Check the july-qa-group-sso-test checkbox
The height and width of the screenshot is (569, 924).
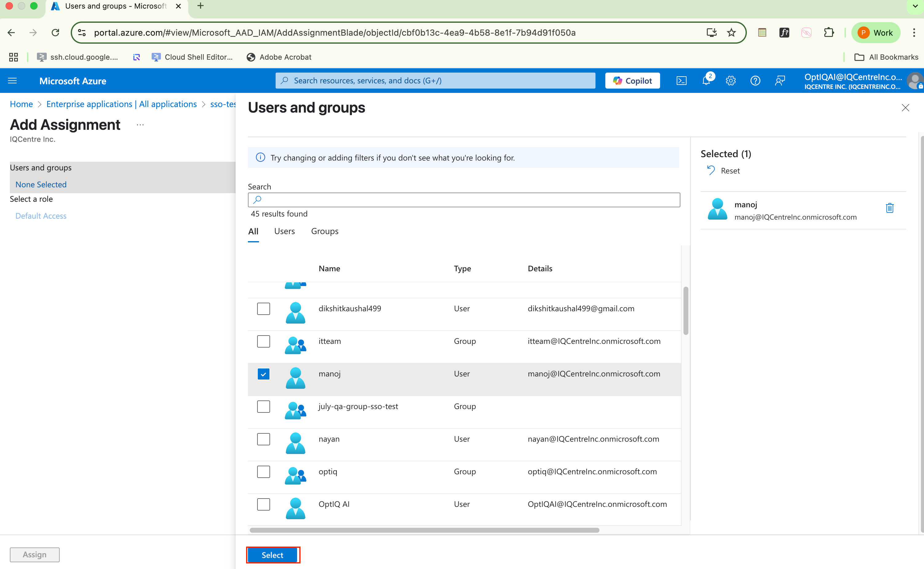click(x=264, y=406)
